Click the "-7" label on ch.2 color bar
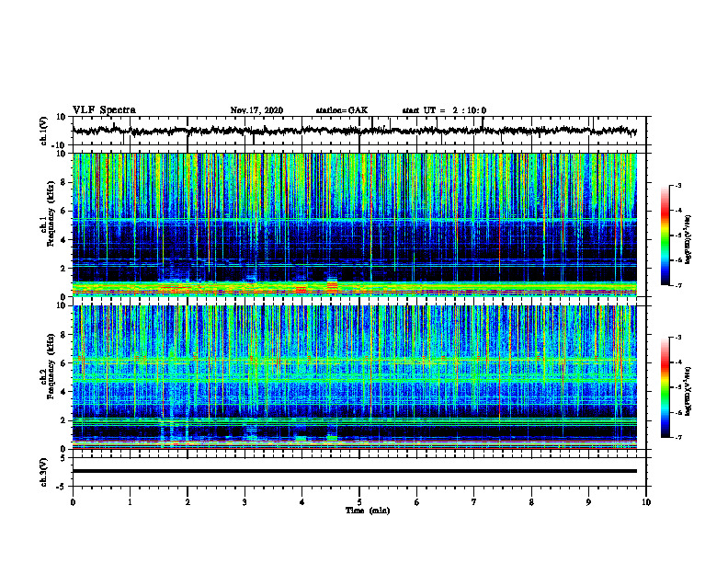 (x=677, y=437)
